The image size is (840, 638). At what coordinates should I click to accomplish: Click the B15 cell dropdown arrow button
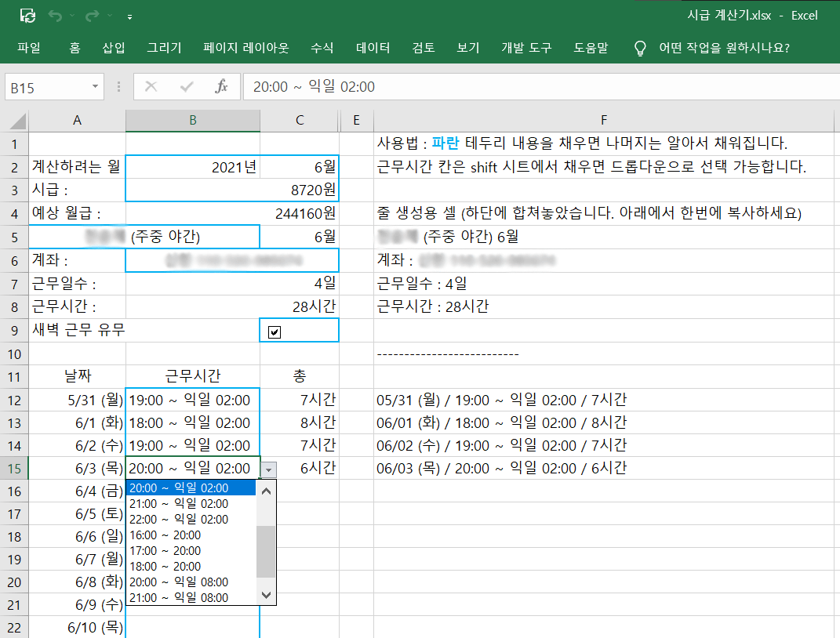pos(268,470)
